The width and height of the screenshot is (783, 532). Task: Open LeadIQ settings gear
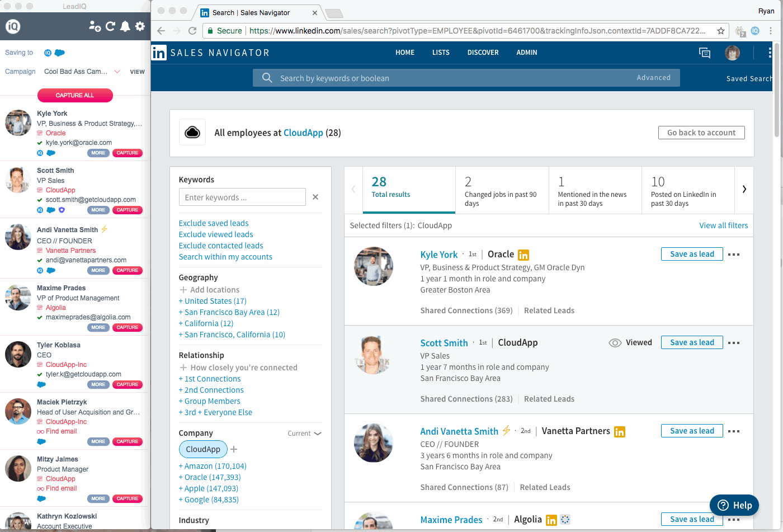point(140,26)
